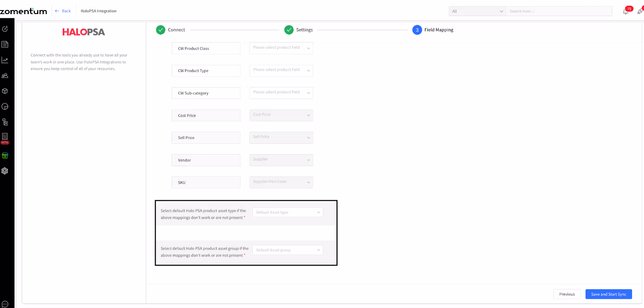Click the CW Product Class field

206,48
